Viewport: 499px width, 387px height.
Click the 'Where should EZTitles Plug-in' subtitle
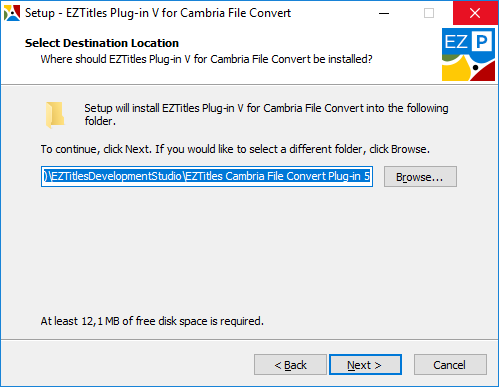tap(206, 59)
